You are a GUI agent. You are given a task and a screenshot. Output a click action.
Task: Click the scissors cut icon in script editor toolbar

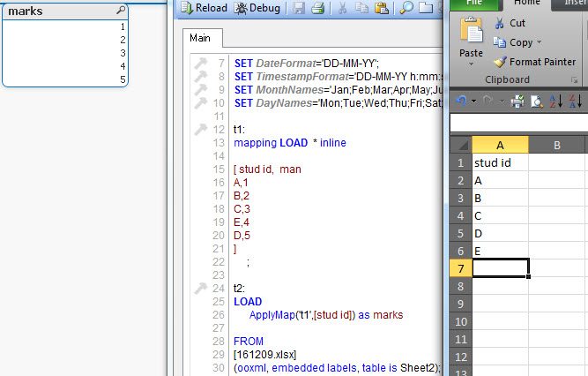(x=342, y=8)
